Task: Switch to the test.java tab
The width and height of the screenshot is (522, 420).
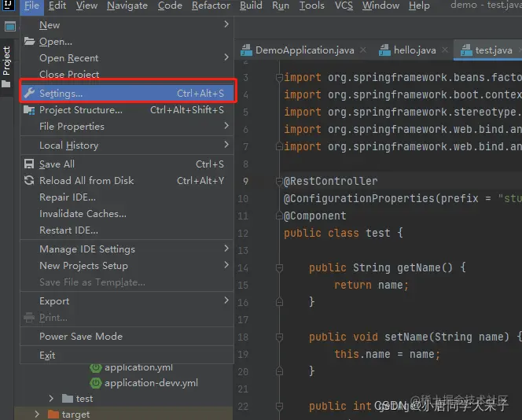Action: 487,50
